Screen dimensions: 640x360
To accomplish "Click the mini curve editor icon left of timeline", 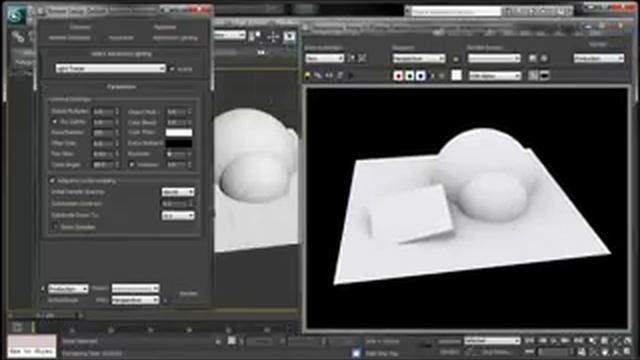I will click(17, 327).
